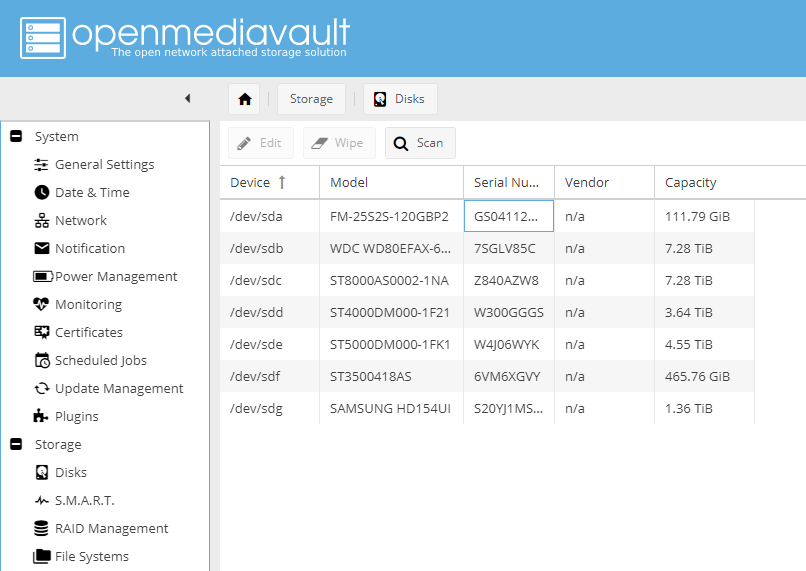Image resolution: width=806 pixels, height=571 pixels.
Task: Click the Monitoring heartbeat icon
Action: coord(41,304)
